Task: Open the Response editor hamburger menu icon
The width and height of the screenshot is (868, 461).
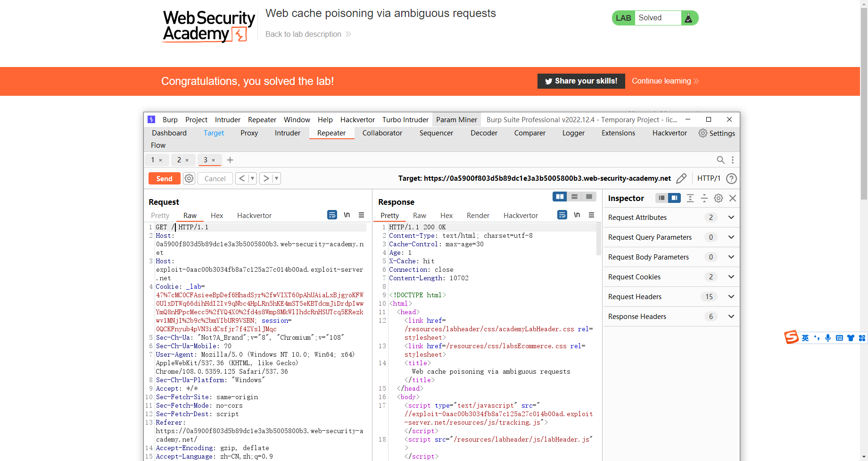Action: 592,215
